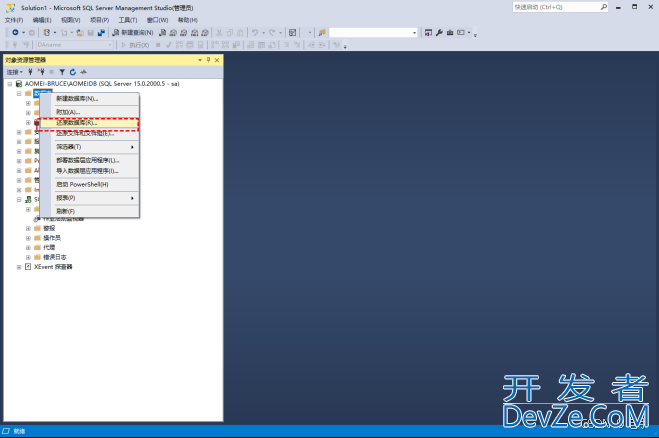The width and height of the screenshot is (659, 438).
Task: Open a Database Engine Query from toolbar
Action: (x=162, y=32)
